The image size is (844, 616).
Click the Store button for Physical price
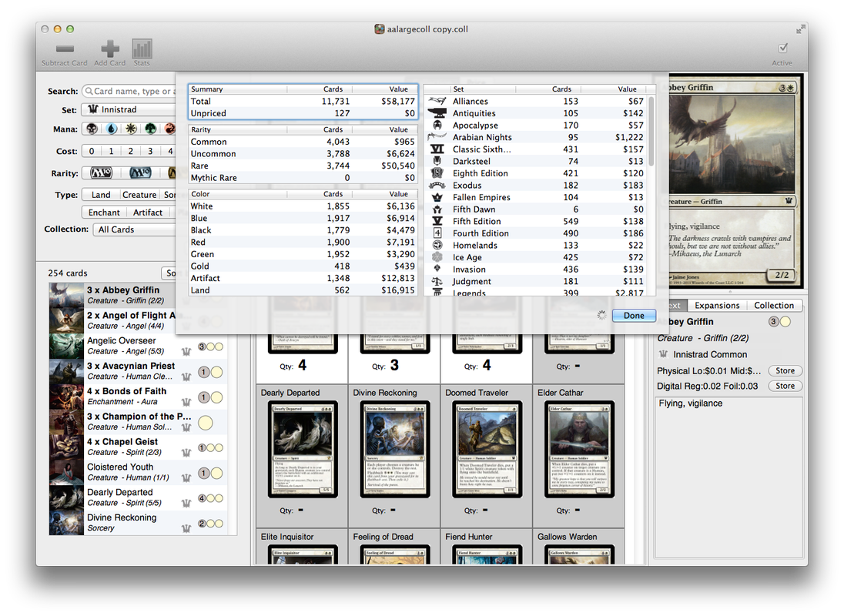coord(785,371)
